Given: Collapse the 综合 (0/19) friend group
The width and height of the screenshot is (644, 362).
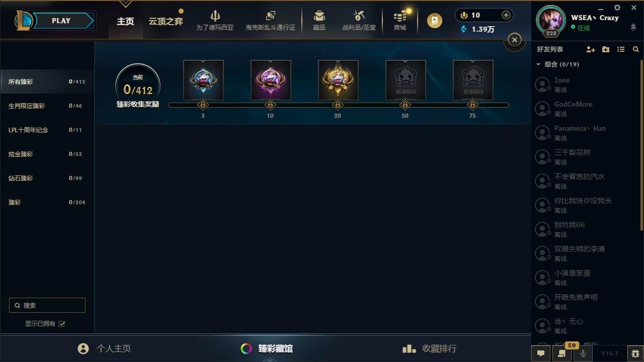Looking at the screenshot, I should (x=538, y=64).
